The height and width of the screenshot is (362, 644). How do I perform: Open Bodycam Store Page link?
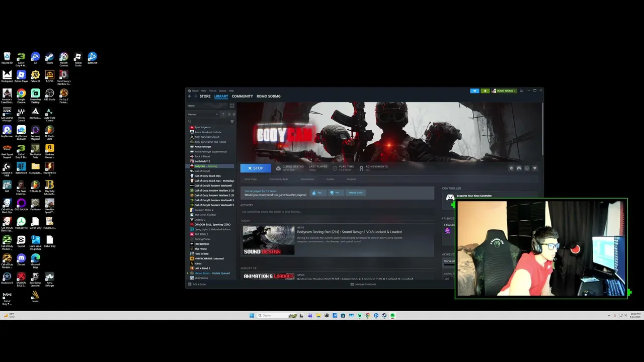click(251, 179)
